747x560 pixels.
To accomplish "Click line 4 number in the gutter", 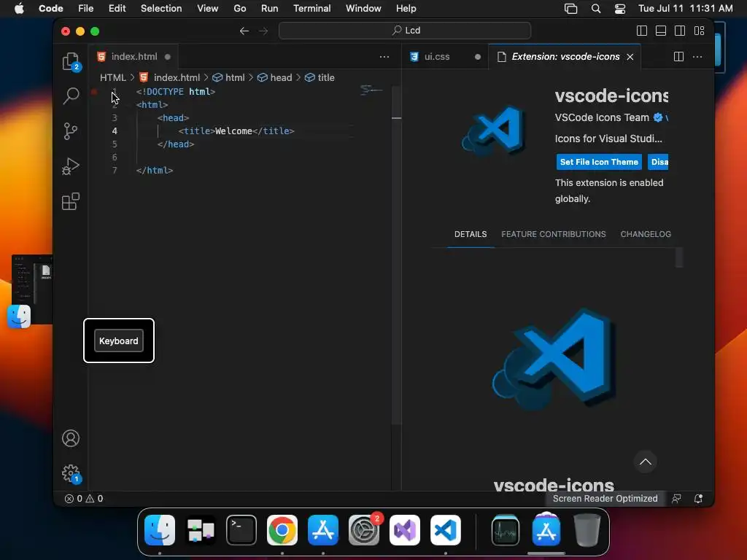I will [115, 131].
